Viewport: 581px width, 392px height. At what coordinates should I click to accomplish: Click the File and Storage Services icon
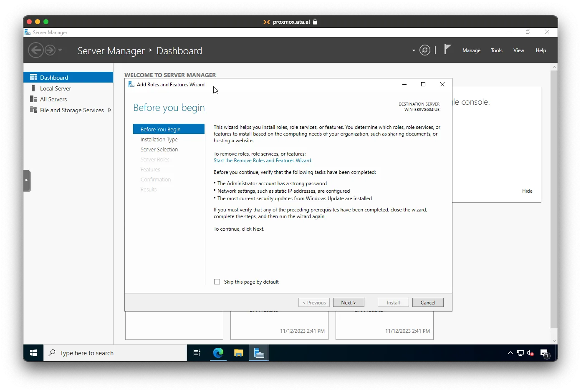point(33,110)
